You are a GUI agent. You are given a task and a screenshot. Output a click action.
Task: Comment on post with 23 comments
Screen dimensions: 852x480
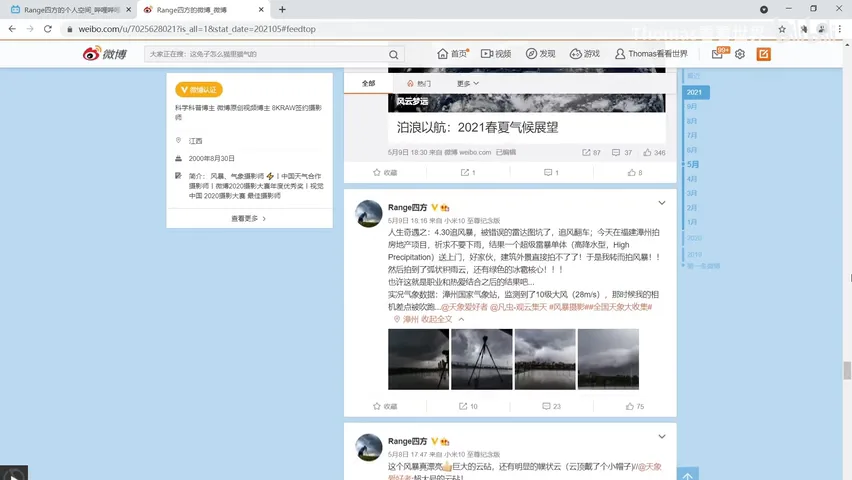pos(552,406)
